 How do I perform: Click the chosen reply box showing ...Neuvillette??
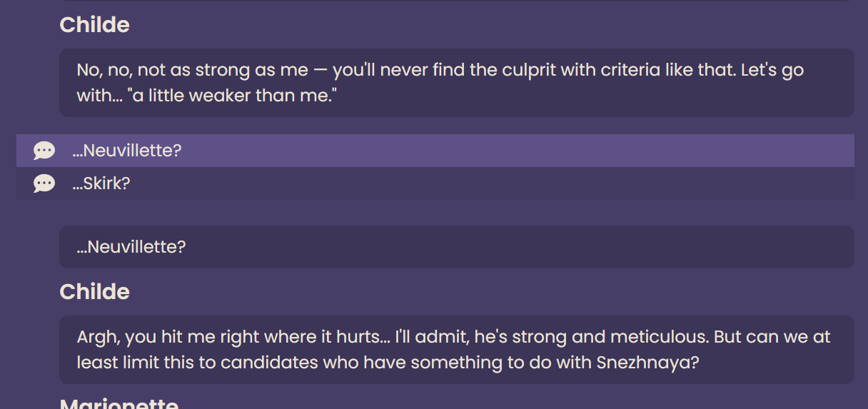click(x=457, y=247)
